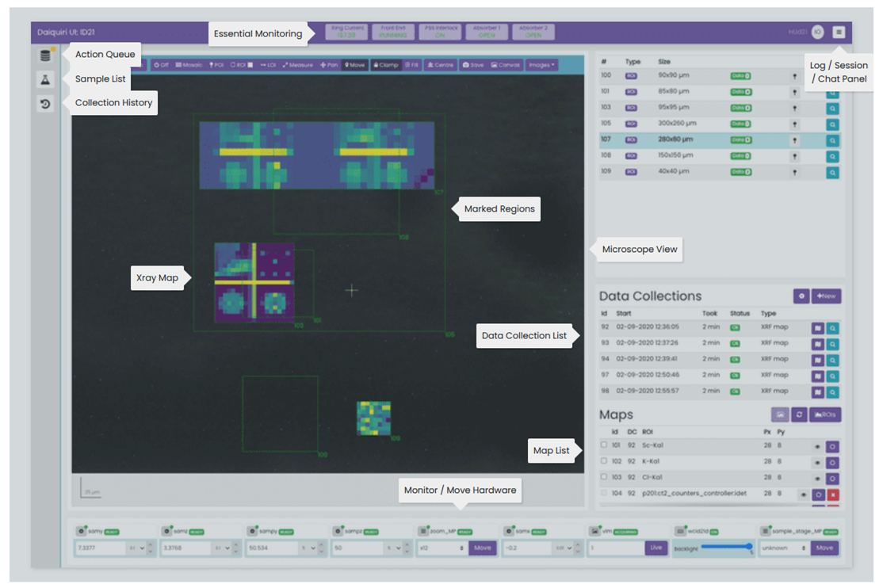Delete map 104 with the red X button

tap(833, 494)
